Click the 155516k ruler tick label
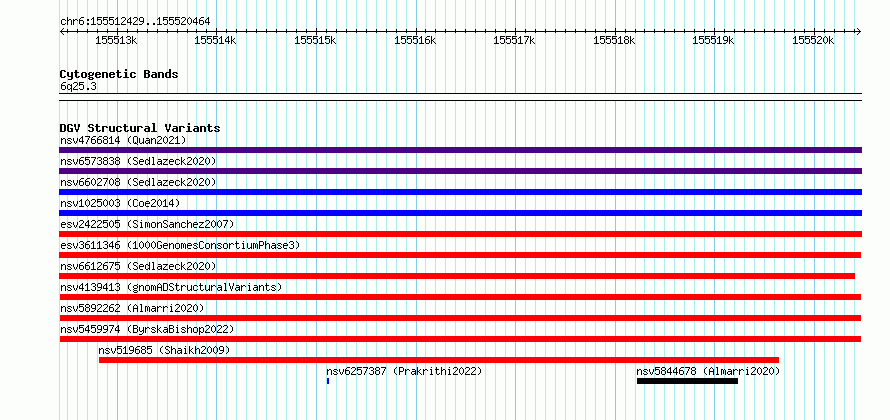 (415, 40)
